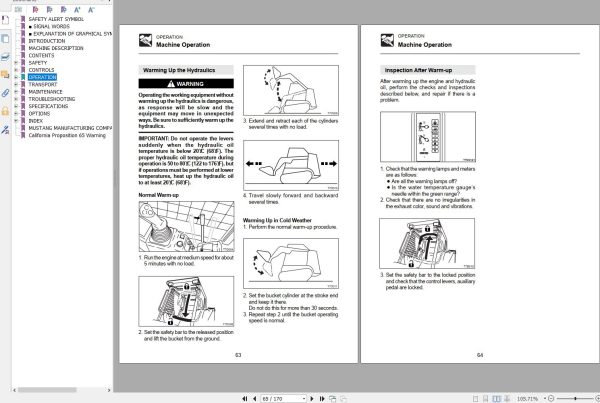Select MACHINE DESCRIPTION bookmark
This screenshot has height=403, width=600.
[56, 48]
